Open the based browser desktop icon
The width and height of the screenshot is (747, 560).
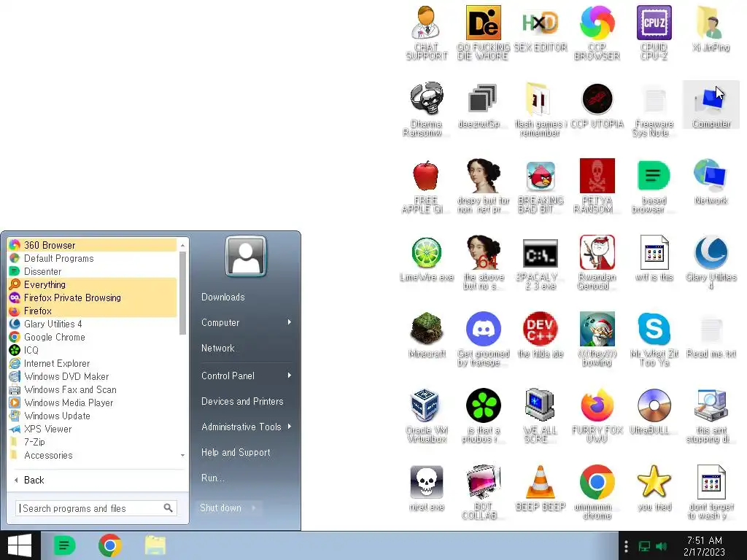coord(654,187)
